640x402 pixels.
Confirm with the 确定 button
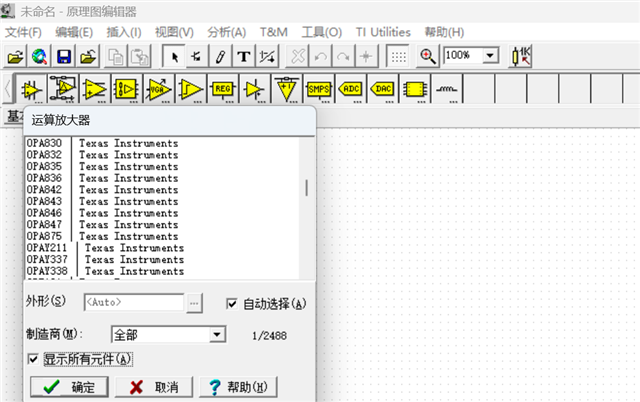pyautogui.click(x=69, y=387)
